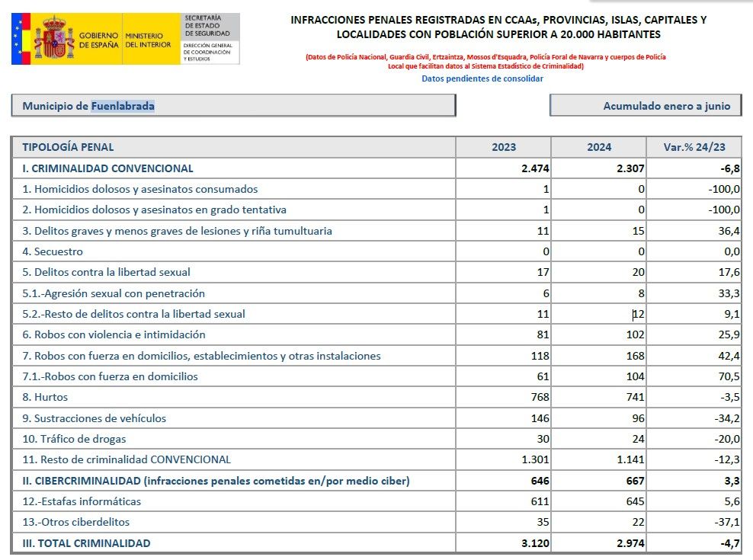Viewport: 753px width, 560px height.
Task: Click the 8. Hurtos row label
Action: (x=45, y=397)
